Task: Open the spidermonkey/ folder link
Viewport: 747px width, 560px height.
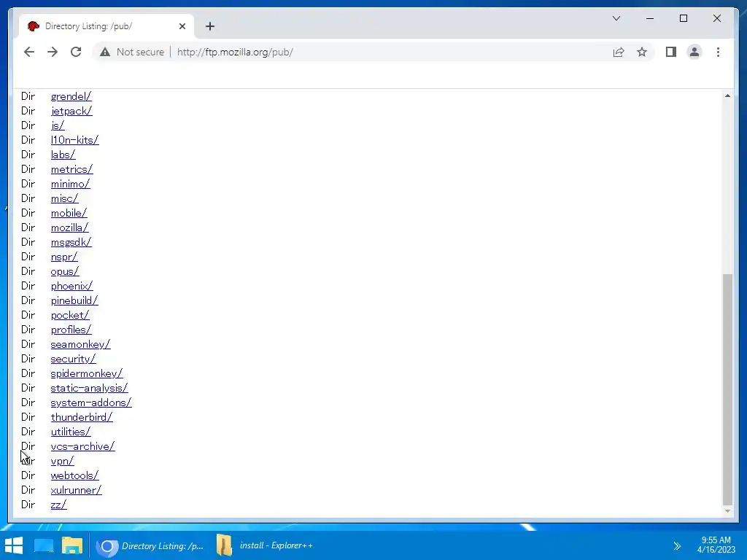Action: [x=87, y=374]
